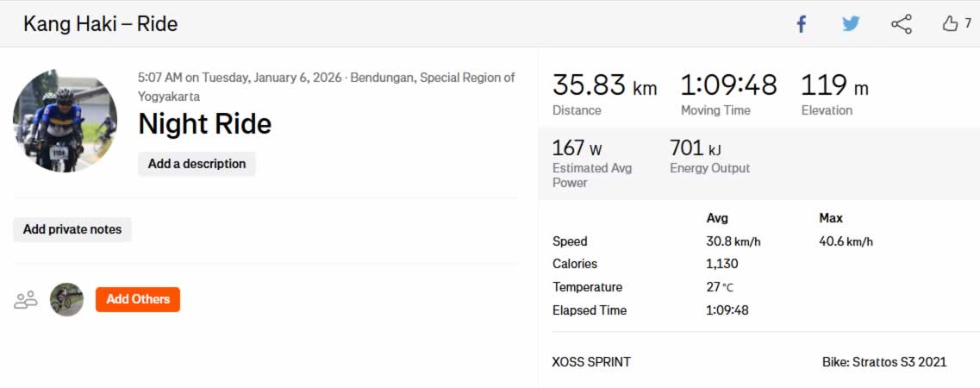Image resolution: width=980 pixels, height=388 pixels.
Task: Click the Kang Haki – Ride heading
Action: [100, 24]
